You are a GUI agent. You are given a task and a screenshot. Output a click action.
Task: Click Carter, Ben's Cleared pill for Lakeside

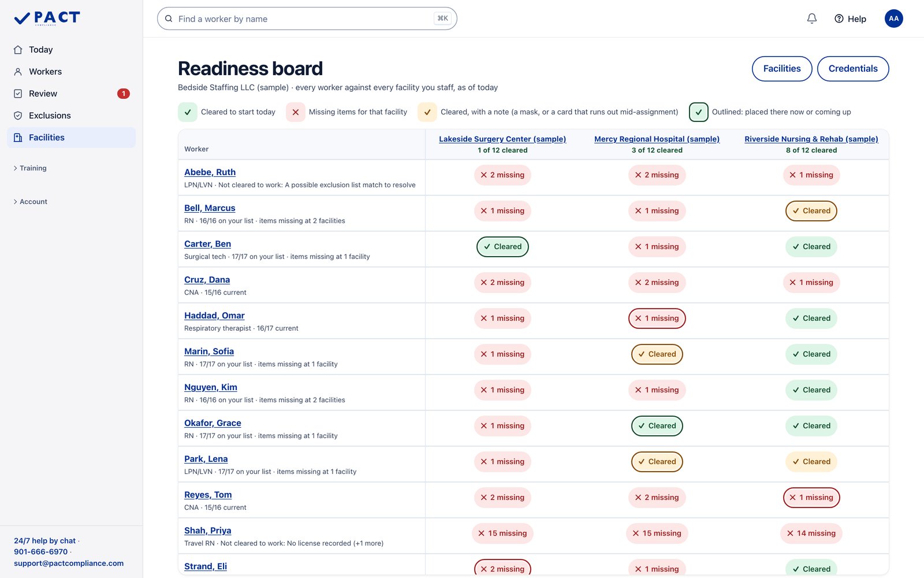(x=502, y=247)
